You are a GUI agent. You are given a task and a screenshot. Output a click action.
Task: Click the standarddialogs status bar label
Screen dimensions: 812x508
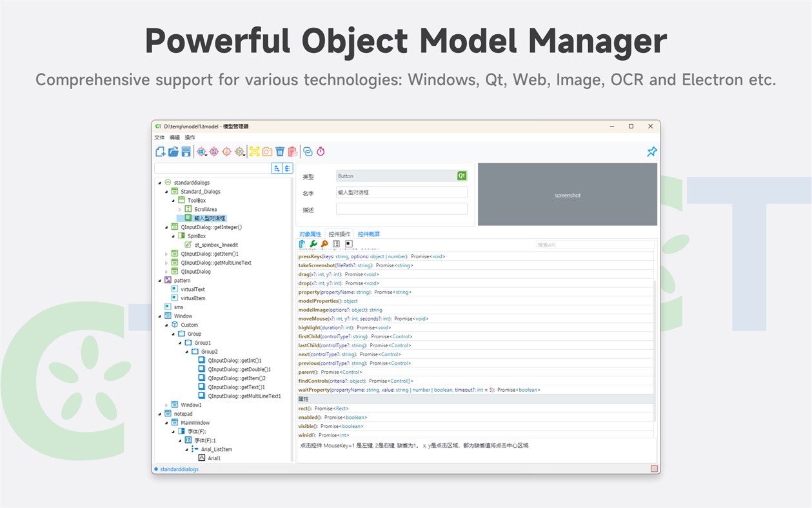[179, 469]
